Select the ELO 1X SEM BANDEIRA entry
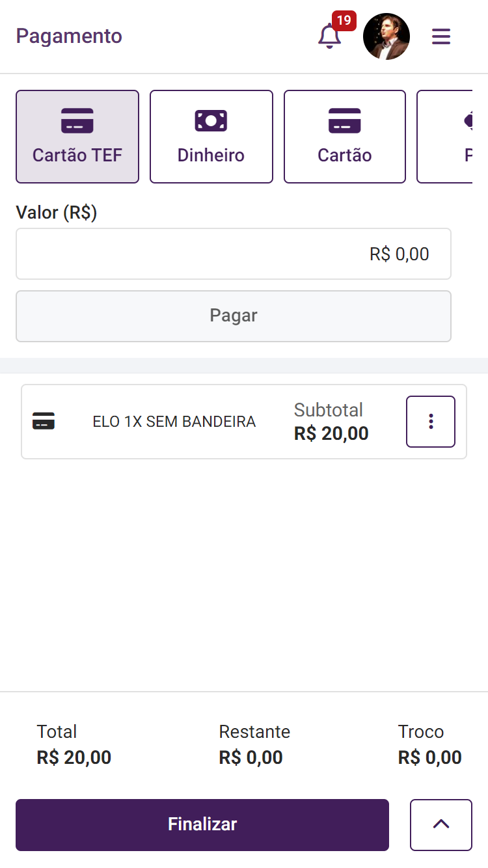Image resolution: width=488 pixels, height=868 pixels. pyautogui.click(x=174, y=422)
